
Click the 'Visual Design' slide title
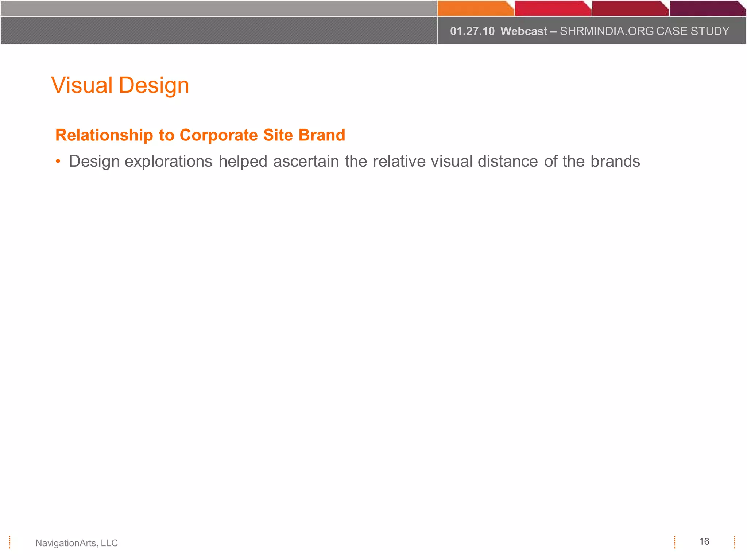(120, 86)
